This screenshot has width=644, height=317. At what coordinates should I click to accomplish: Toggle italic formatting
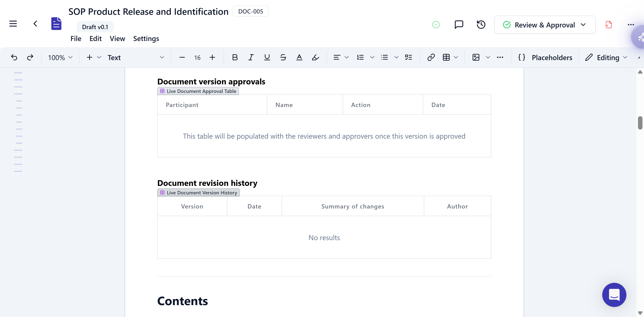click(x=251, y=57)
